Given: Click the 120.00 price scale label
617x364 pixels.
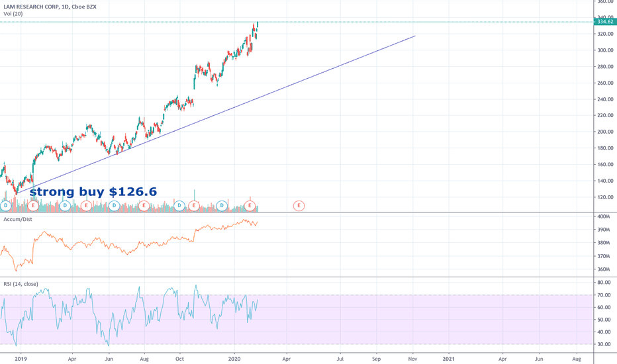Looking at the screenshot, I should coord(605,197).
